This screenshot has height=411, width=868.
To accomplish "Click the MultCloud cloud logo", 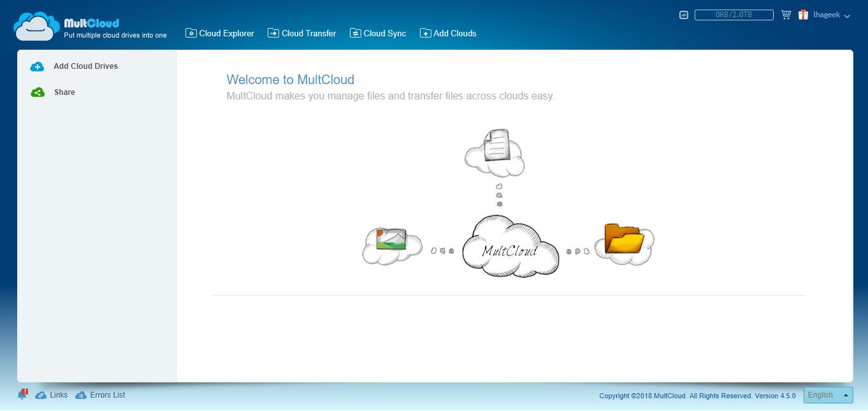I will [x=37, y=26].
